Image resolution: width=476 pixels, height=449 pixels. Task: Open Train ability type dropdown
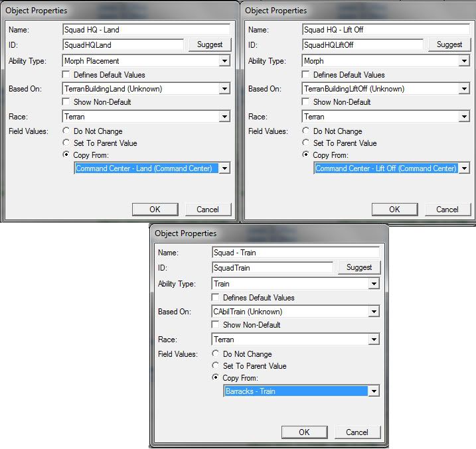pyautogui.click(x=374, y=284)
